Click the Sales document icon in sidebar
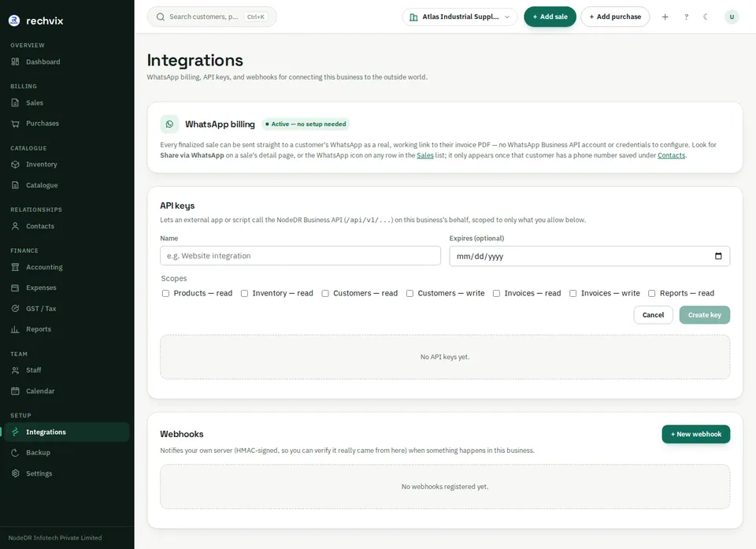Image resolution: width=756 pixels, height=549 pixels. 16,102
